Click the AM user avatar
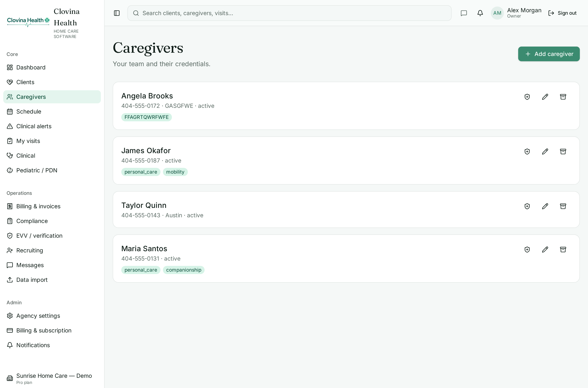This screenshot has width=588, height=388. click(x=497, y=13)
